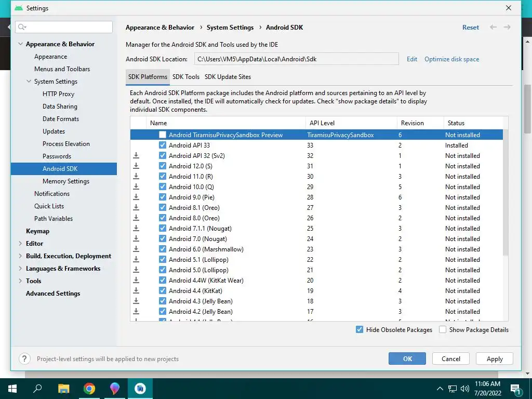Click the download icon beside Android 4.2 (Jelly Bean)

pos(136,312)
